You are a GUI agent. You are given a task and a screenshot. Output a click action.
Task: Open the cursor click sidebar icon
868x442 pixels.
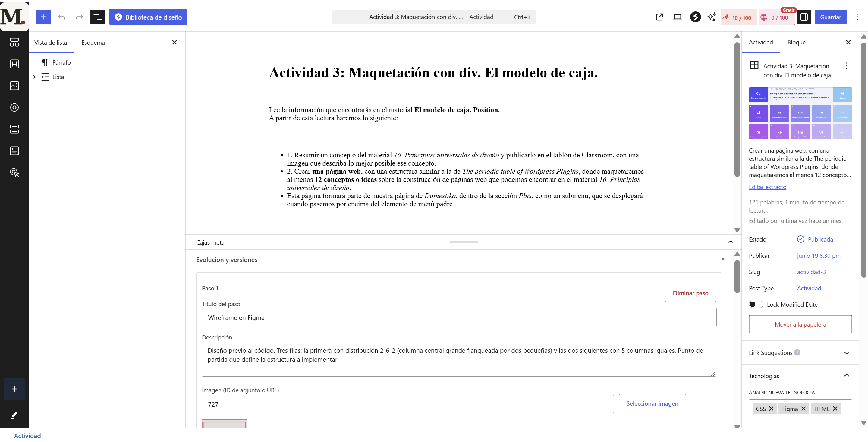14,172
